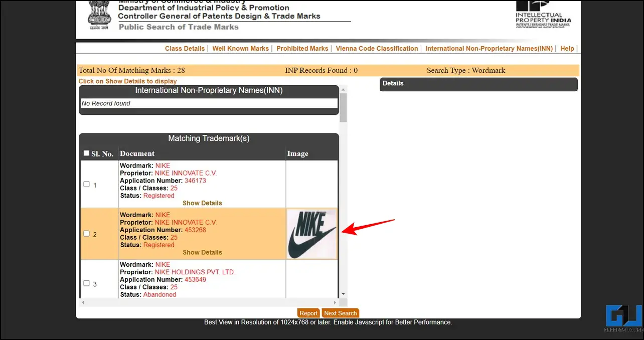
Task: Show Details for application 346173
Action: click(x=202, y=203)
